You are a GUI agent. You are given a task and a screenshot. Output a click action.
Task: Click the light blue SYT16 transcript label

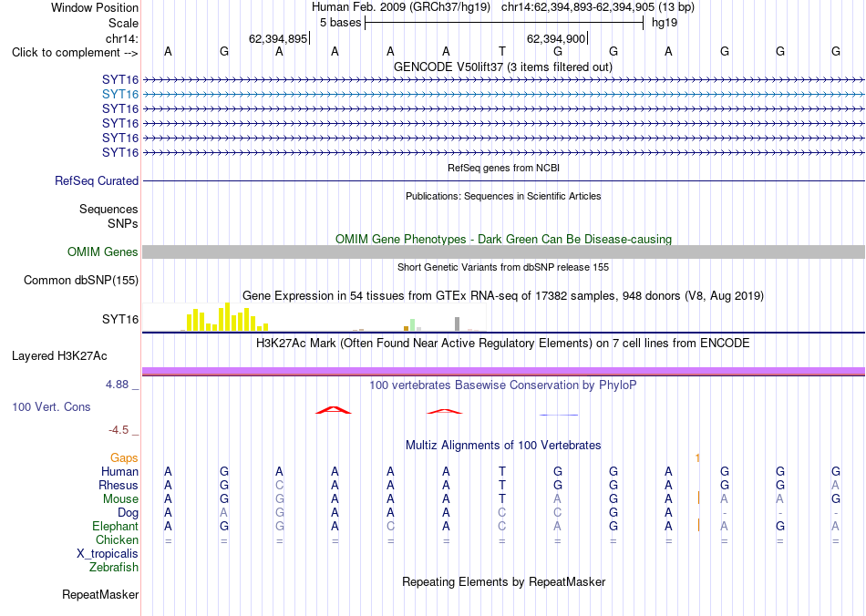119,95
